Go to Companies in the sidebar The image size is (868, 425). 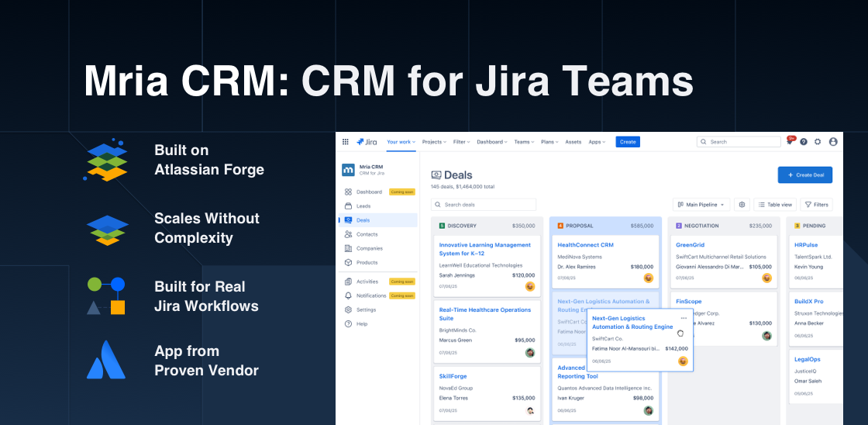369,248
